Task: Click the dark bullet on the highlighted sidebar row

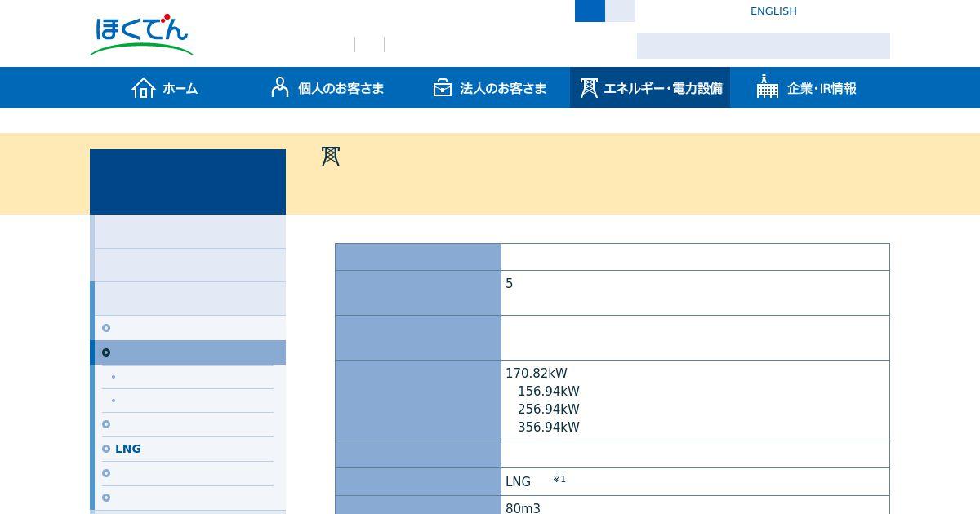Action: click(106, 352)
